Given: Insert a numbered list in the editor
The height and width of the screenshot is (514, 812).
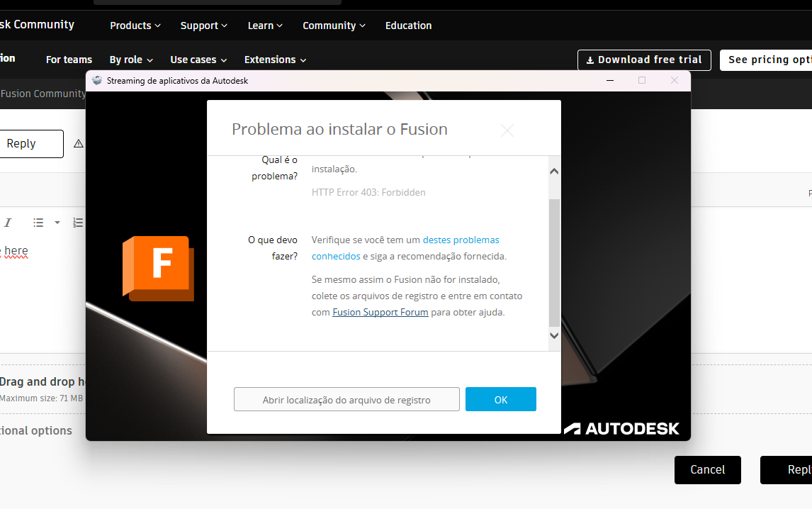Looking at the screenshot, I should coord(78,223).
